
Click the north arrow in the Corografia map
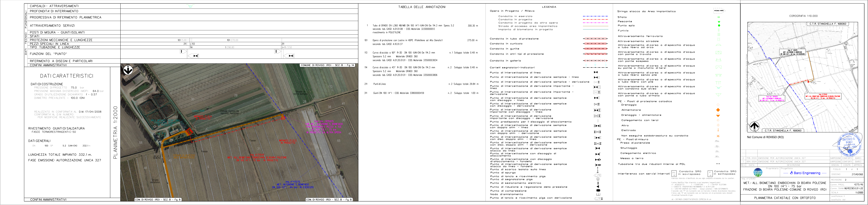click(754, 126)
